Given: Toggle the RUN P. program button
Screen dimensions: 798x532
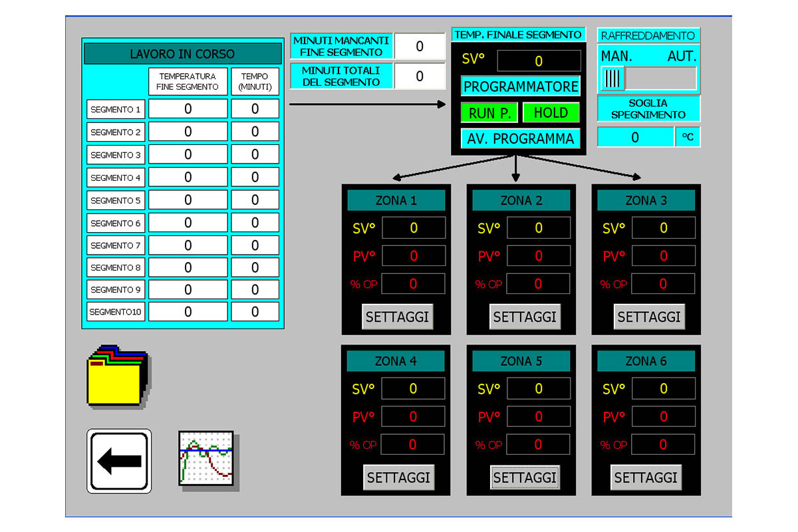Looking at the screenshot, I should (489, 113).
